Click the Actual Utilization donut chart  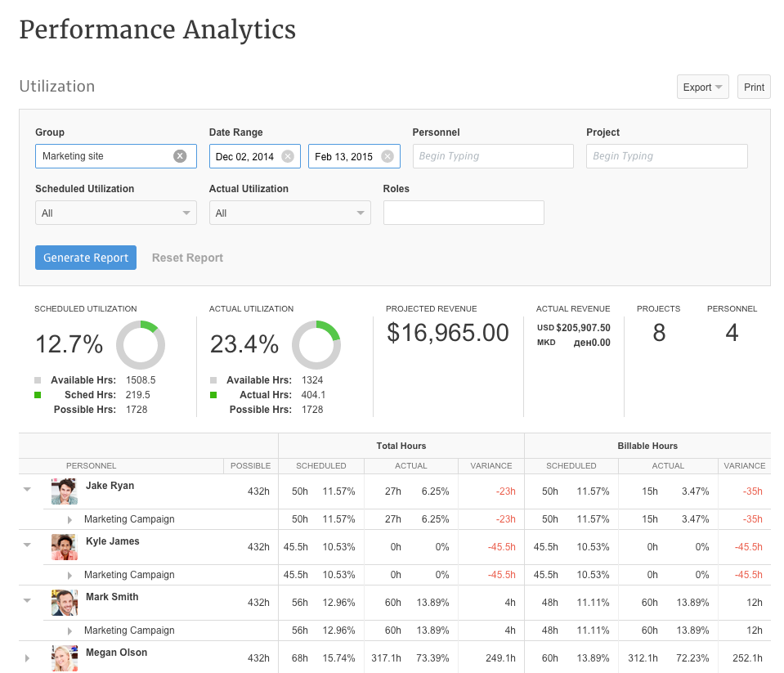click(x=316, y=345)
